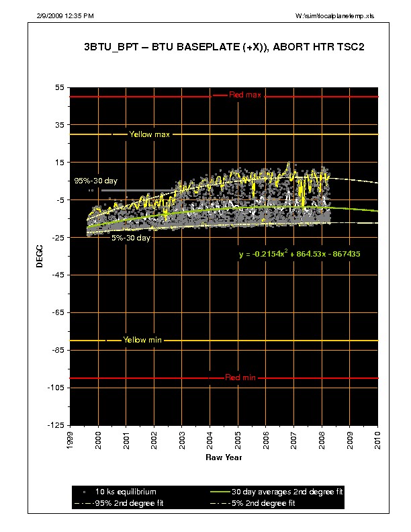
Task: Select the Raw Year horizontal axis title
Action: tap(224, 457)
